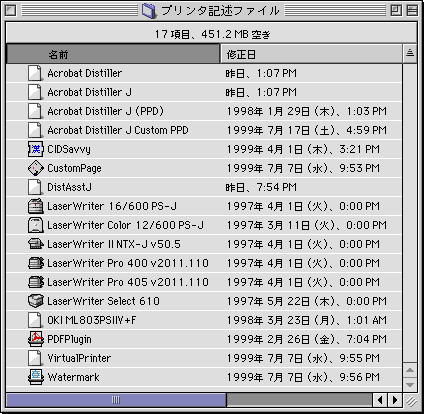Image resolution: width=424 pixels, height=414 pixels.
Task: Select the CIDSavvy kanji file icon
Action: click(x=36, y=149)
